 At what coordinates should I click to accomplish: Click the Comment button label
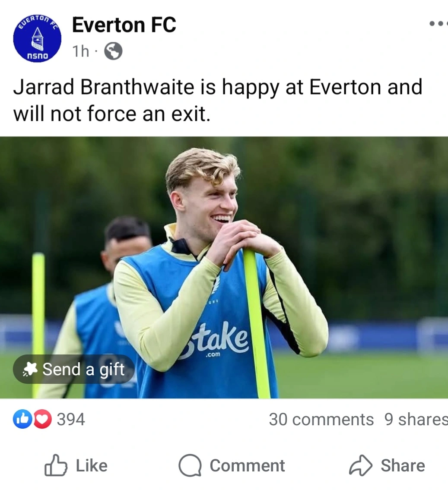(x=247, y=466)
